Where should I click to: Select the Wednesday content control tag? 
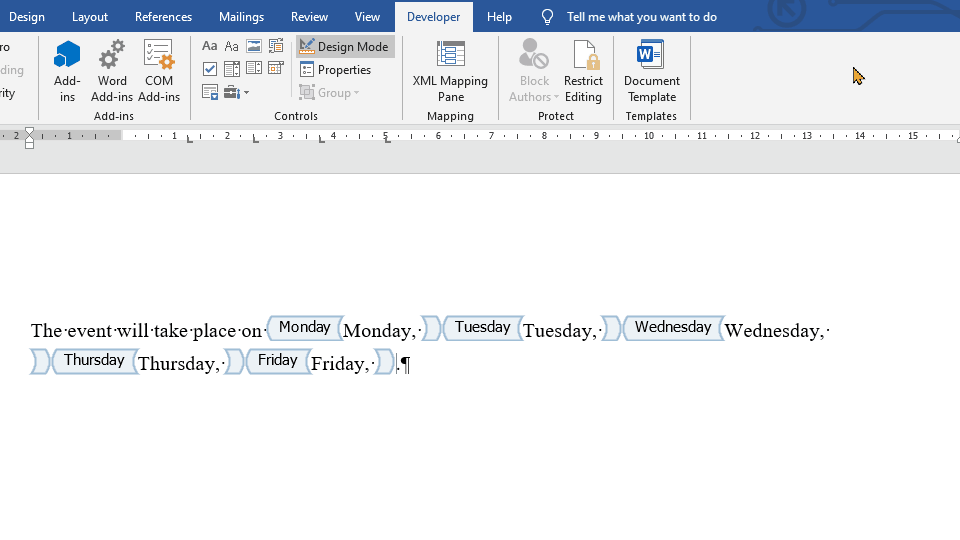[x=673, y=328]
